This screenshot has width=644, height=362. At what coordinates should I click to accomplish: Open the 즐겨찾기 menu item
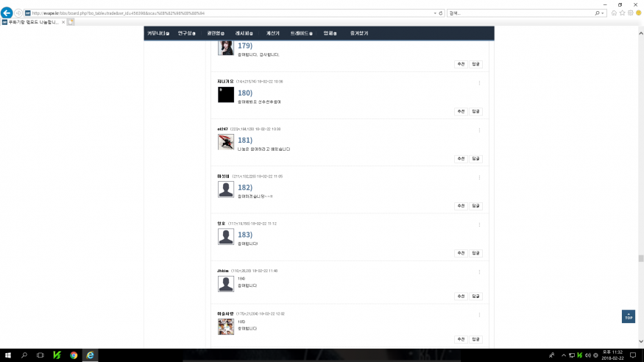(359, 33)
